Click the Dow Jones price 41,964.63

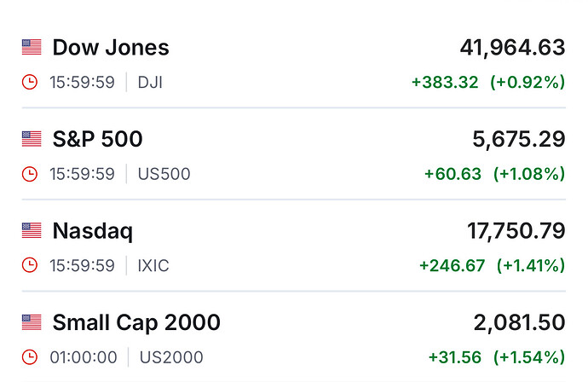tap(512, 47)
